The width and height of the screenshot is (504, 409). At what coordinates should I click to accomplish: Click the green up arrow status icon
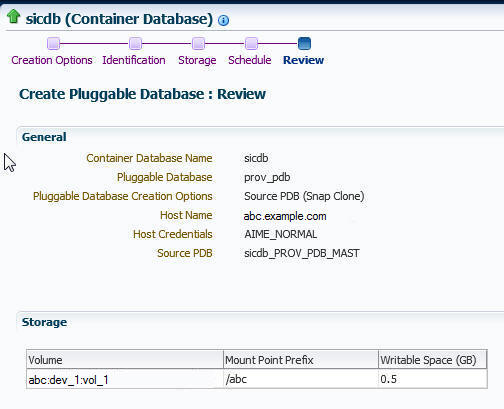coord(14,16)
